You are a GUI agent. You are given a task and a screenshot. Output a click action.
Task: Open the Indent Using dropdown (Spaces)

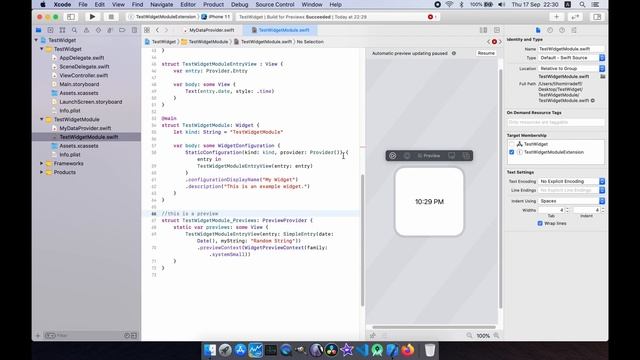[571, 201]
